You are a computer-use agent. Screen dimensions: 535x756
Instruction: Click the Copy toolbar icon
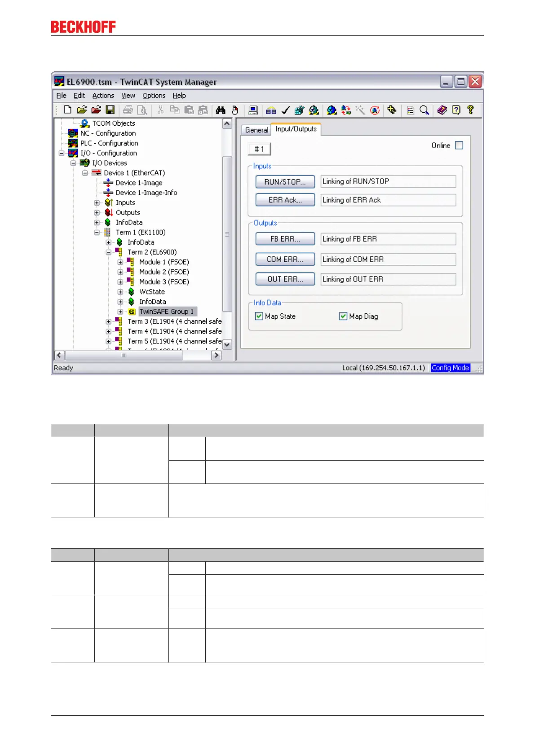(x=175, y=110)
